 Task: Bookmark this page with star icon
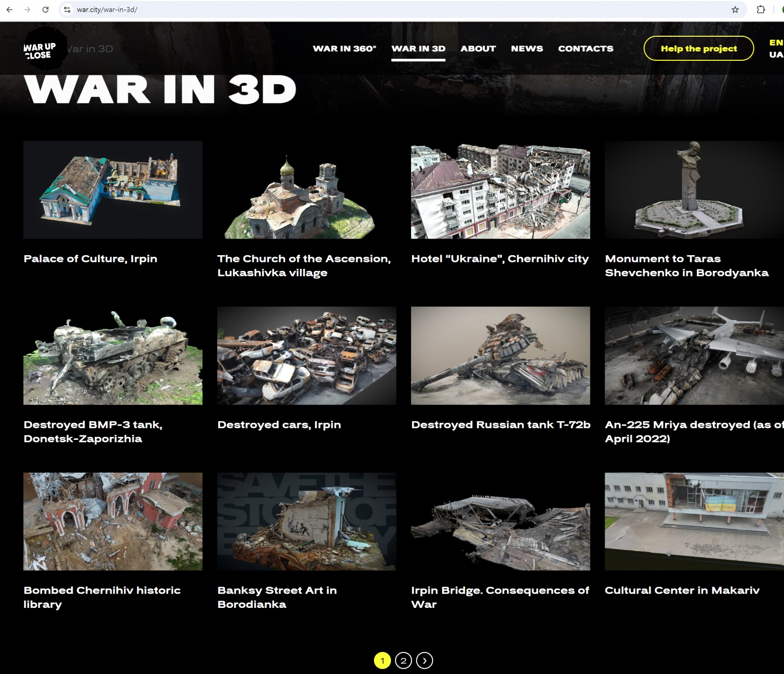[735, 10]
